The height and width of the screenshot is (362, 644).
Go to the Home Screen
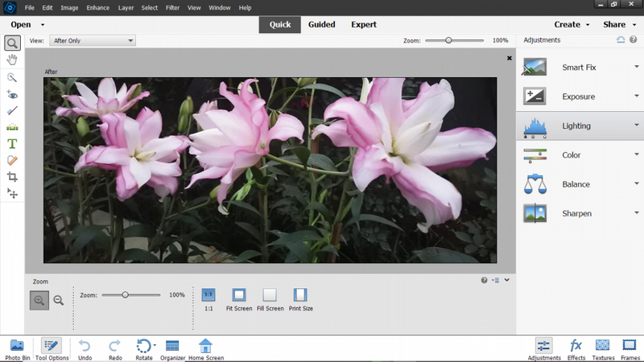206,349
